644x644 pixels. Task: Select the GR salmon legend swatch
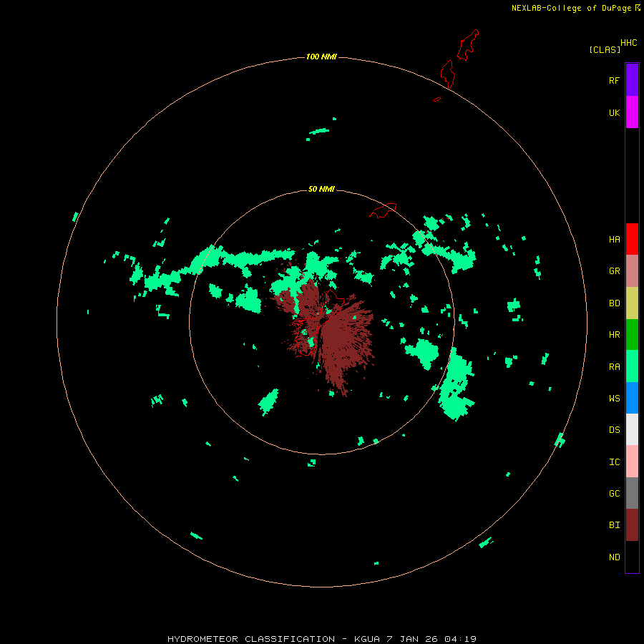point(632,271)
